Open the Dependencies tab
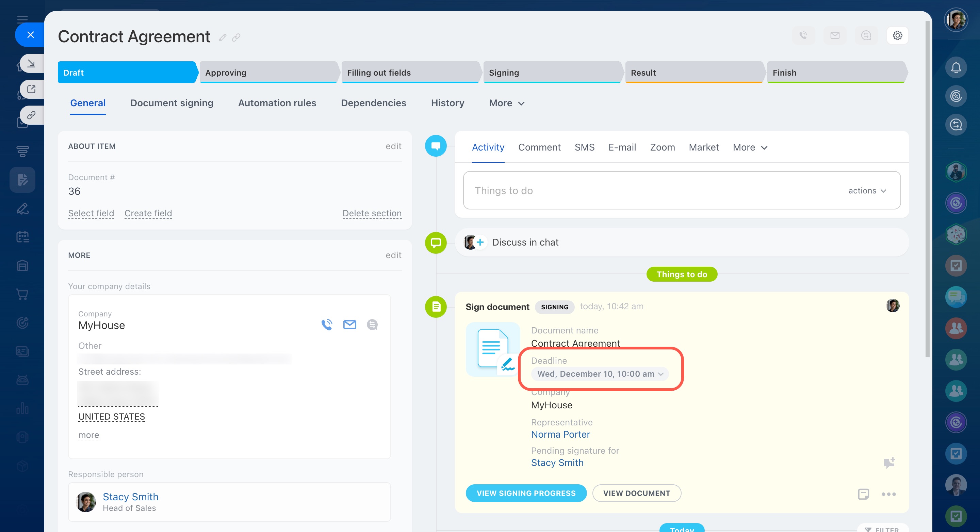 point(373,103)
